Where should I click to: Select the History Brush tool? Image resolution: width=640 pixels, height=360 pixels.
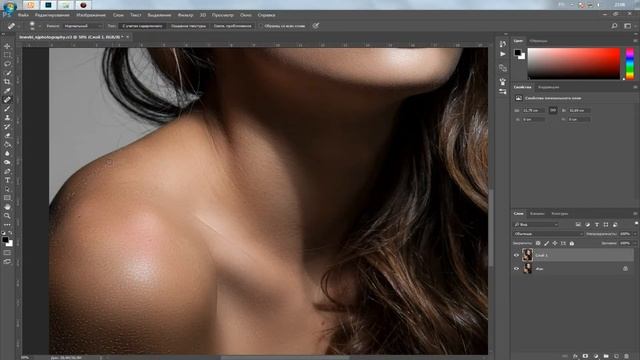click(7, 127)
